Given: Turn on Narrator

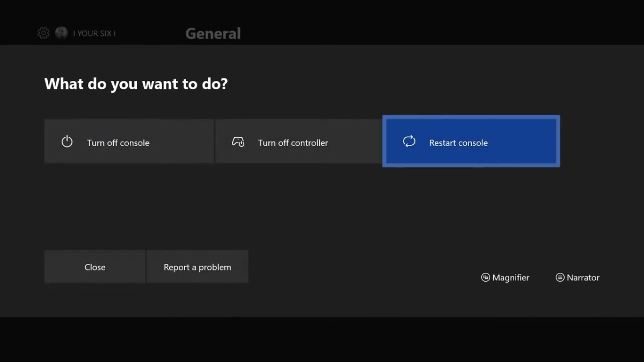Looking at the screenshot, I should coord(577,277).
